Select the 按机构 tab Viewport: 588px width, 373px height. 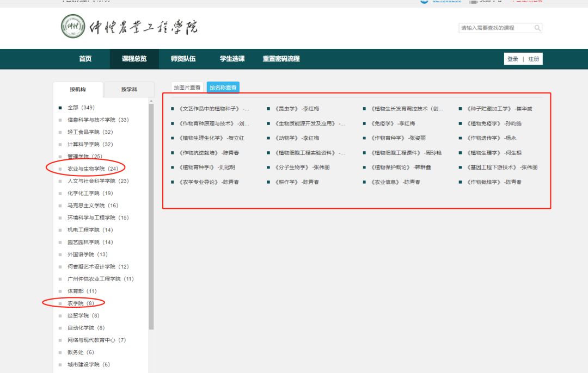(78, 89)
